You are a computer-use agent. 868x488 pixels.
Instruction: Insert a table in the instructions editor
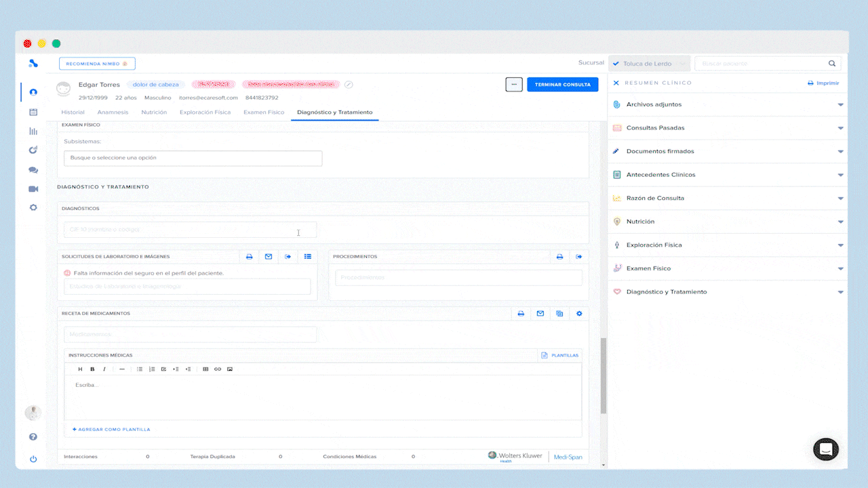point(205,369)
